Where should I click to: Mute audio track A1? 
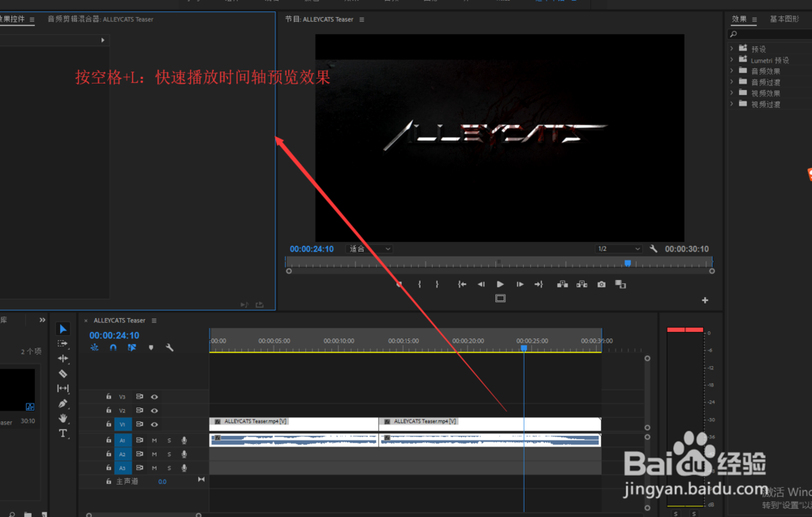click(154, 441)
